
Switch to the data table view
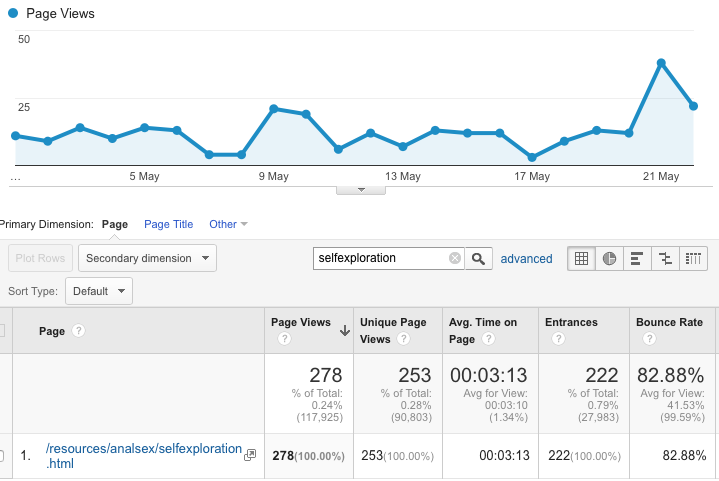[x=580, y=258]
